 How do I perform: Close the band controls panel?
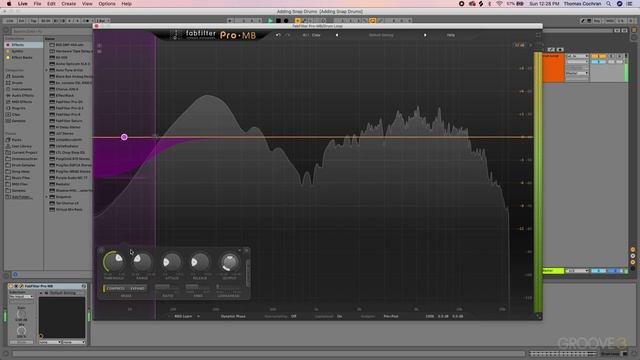tap(246, 251)
